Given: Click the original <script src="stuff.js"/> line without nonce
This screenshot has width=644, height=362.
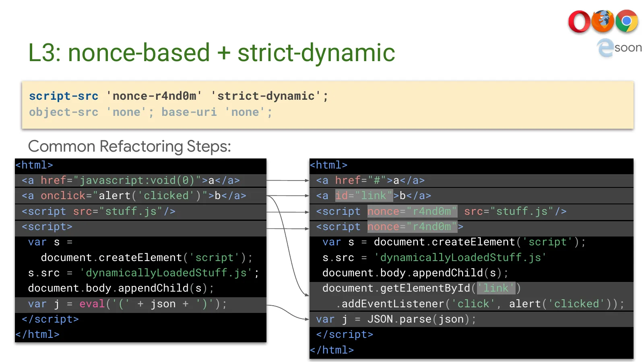Looking at the screenshot, I should click(141, 212).
